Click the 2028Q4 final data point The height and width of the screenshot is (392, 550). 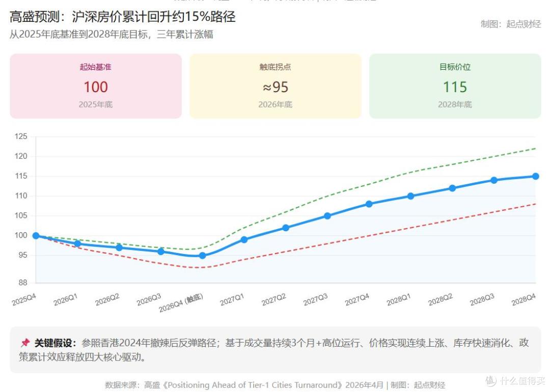535,176
